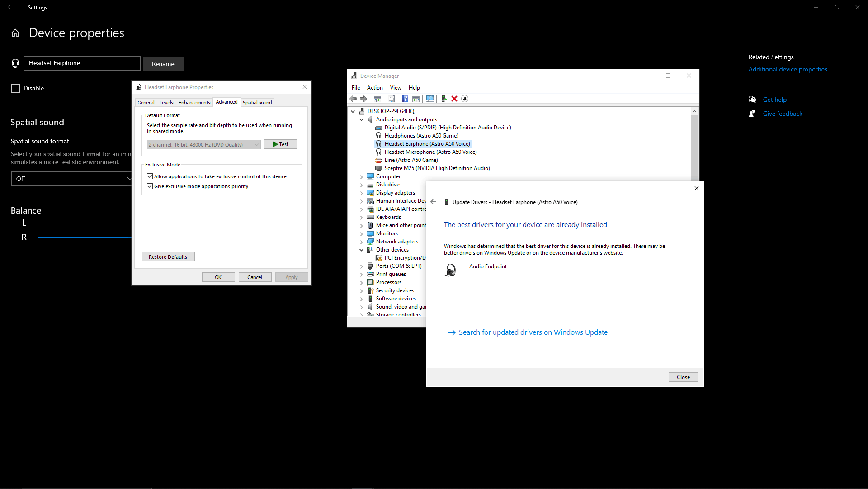Click the Scan for hardware changes icon
This screenshot has height=489, width=868.
coord(430,99)
